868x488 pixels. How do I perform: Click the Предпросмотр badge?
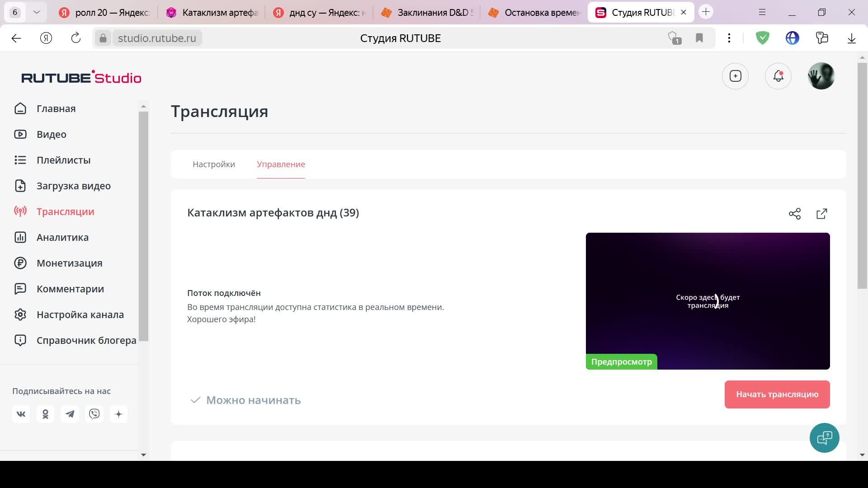pos(622,362)
